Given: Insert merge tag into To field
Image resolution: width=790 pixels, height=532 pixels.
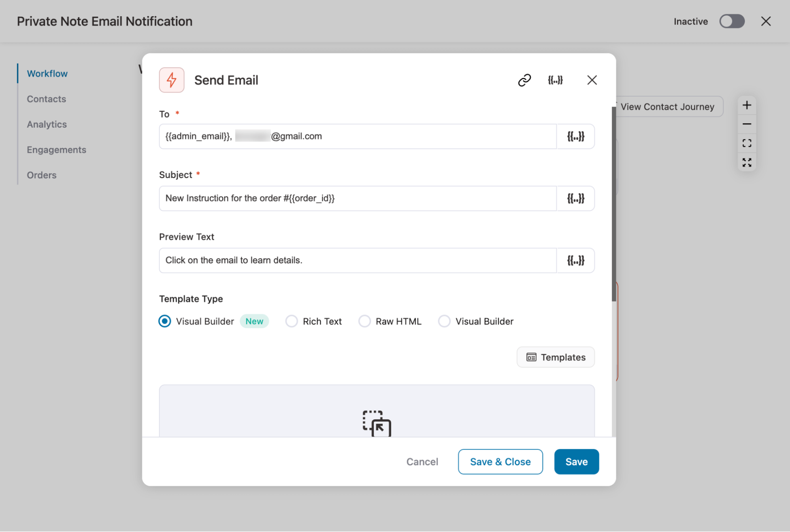Looking at the screenshot, I should coord(575,136).
